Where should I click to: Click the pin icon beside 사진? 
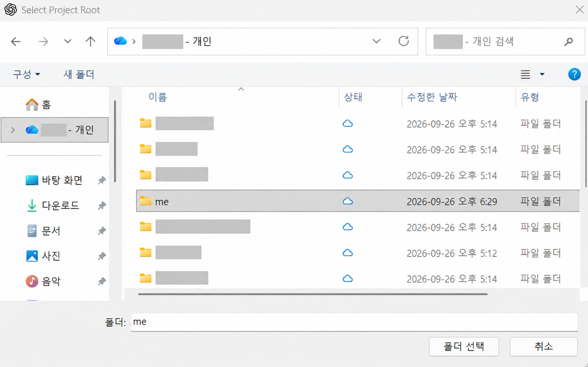coord(102,256)
